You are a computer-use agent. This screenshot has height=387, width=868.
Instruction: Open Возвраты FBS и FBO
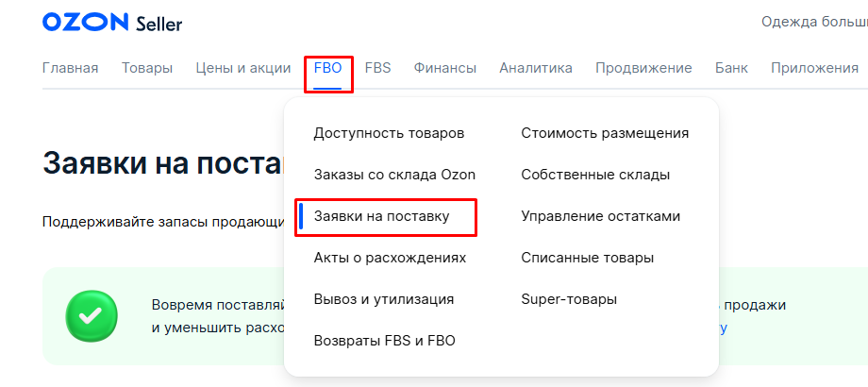tap(384, 341)
